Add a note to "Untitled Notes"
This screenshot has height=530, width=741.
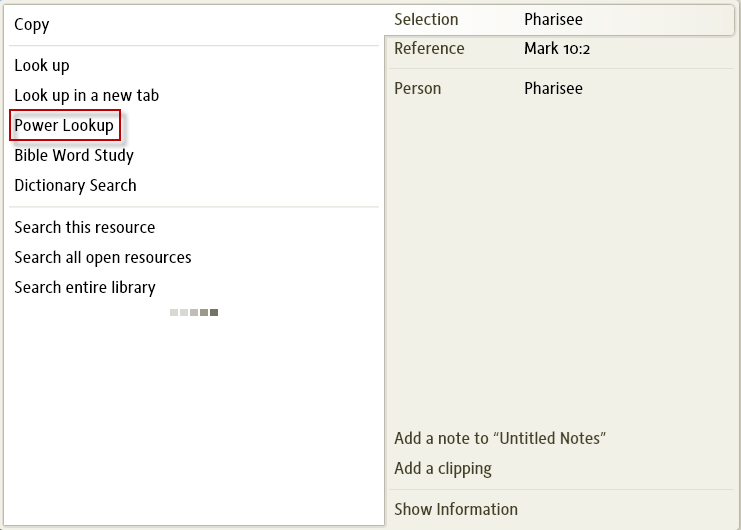click(x=500, y=438)
